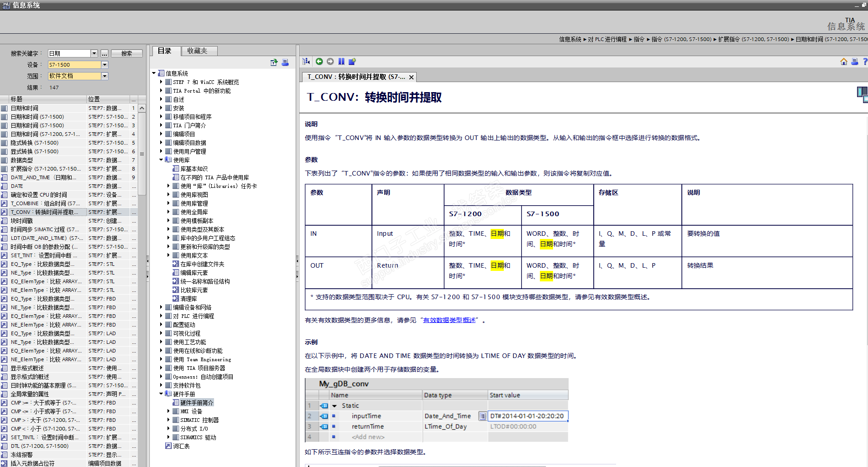Collapse the 信息系统 root node
This screenshot has width=868, height=467.
(x=154, y=73)
